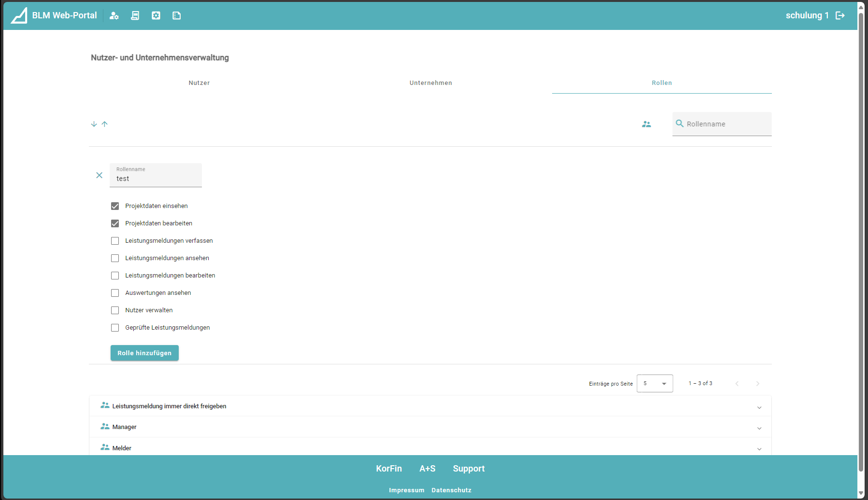Close the new role form with X

99,175
